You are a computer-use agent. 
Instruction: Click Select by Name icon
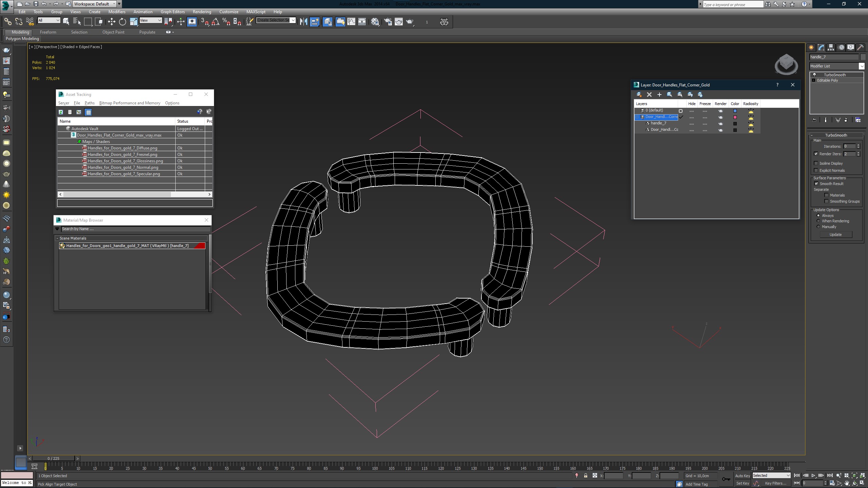point(77,22)
